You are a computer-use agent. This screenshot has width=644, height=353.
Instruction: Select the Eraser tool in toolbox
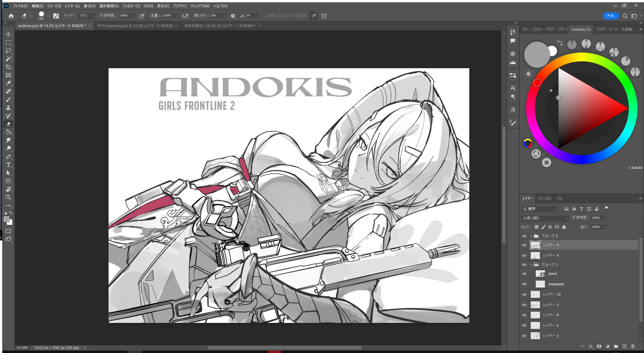(x=8, y=124)
